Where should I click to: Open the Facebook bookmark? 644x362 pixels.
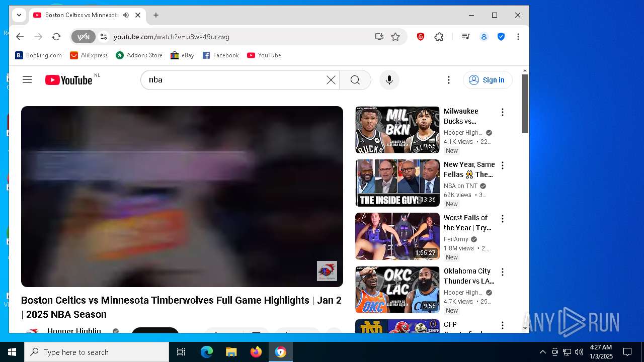tap(221, 55)
